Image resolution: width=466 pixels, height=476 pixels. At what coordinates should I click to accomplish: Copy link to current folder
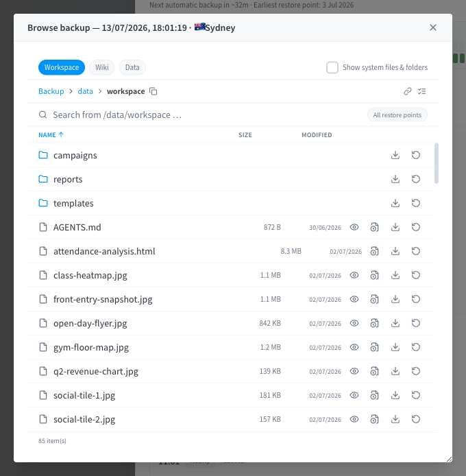pos(408,91)
